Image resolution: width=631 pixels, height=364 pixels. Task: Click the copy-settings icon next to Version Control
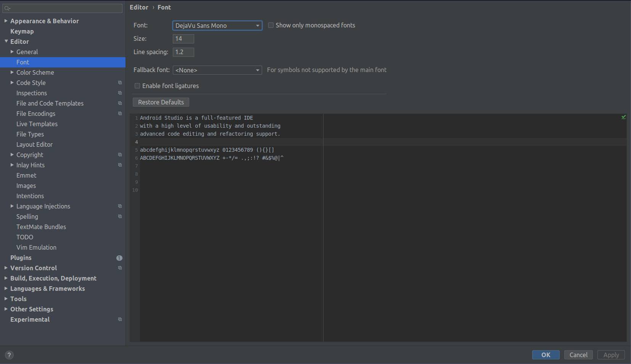(x=120, y=268)
